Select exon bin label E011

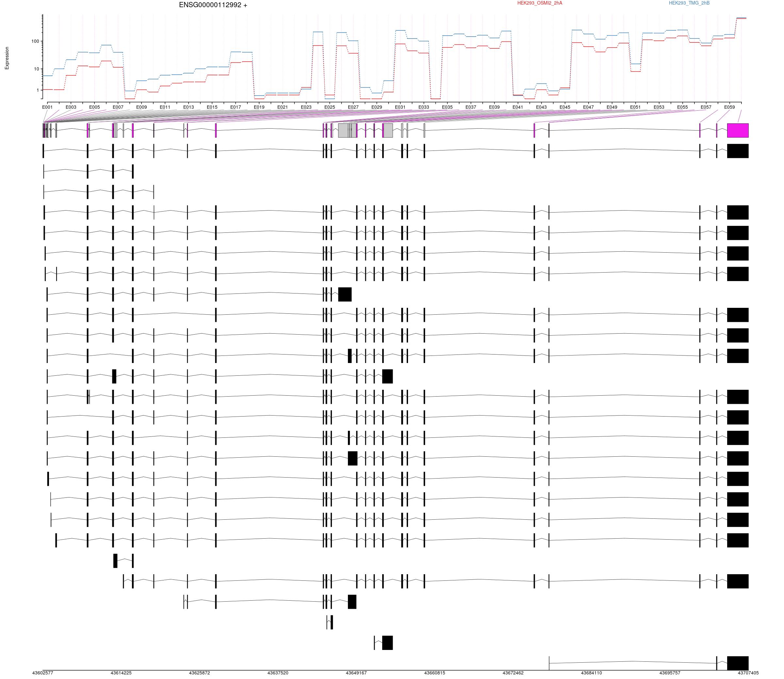point(165,107)
